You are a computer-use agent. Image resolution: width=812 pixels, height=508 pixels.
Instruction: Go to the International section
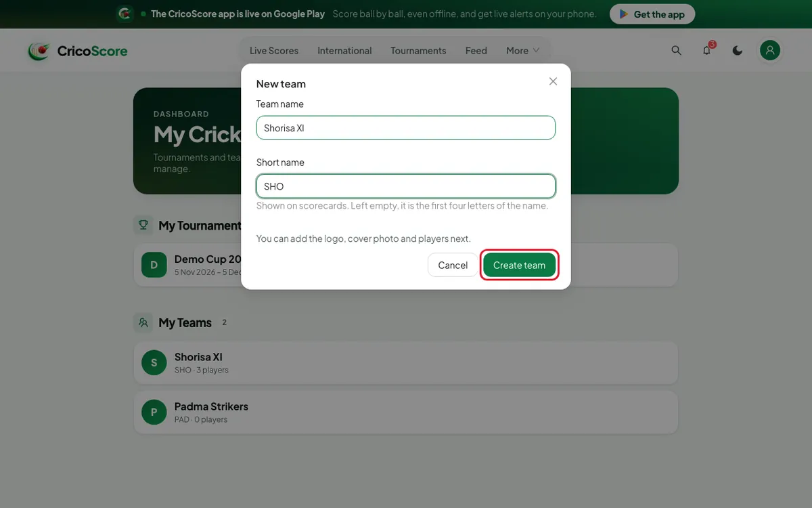344,50
